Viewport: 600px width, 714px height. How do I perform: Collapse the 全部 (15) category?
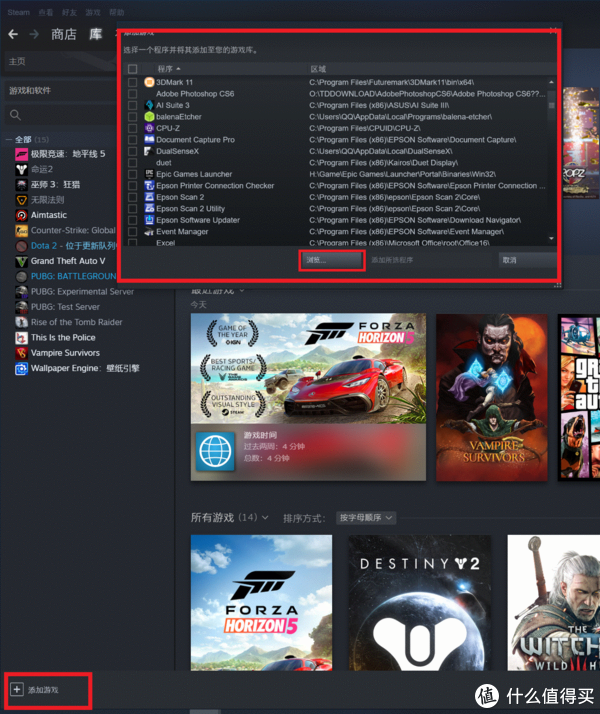click(x=9, y=139)
